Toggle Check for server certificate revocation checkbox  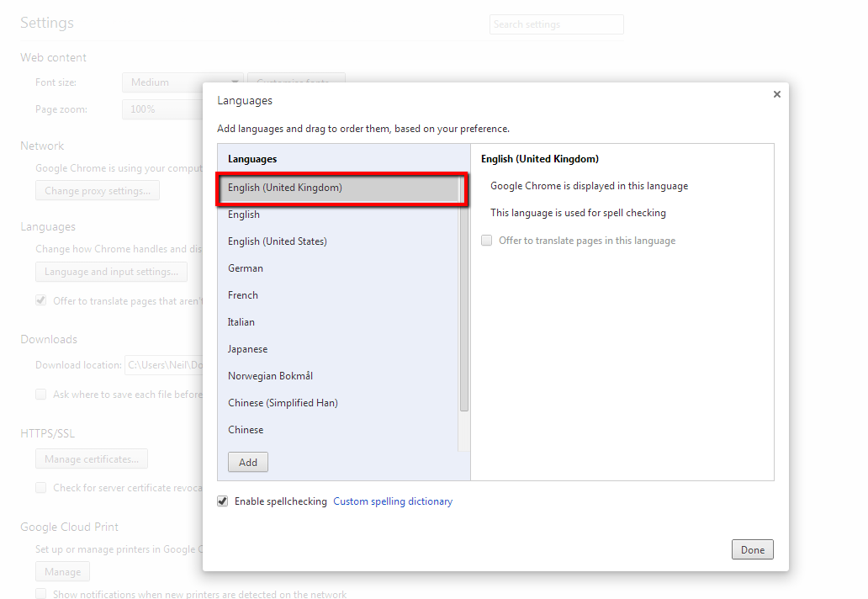point(41,488)
